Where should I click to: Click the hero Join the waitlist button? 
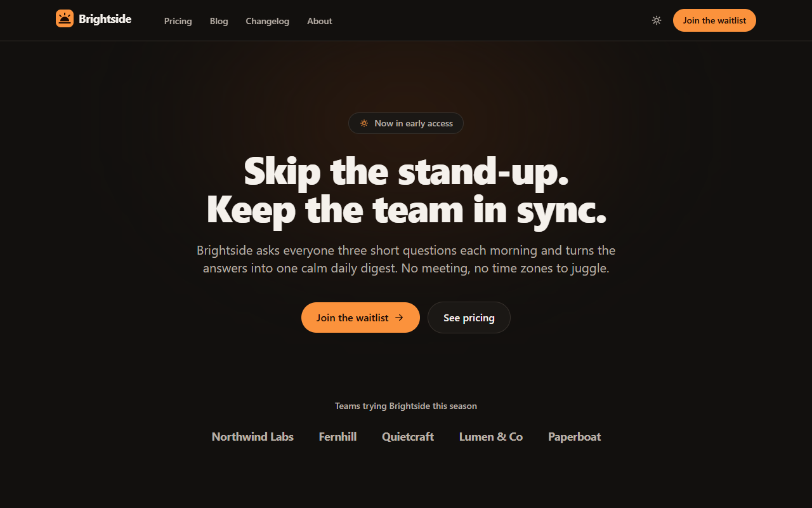(x=360, y=317)
